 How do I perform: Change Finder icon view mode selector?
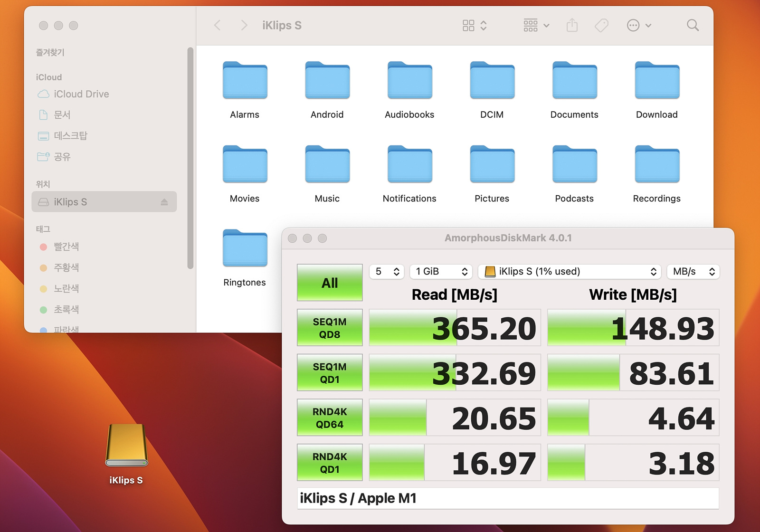point(475,25)
